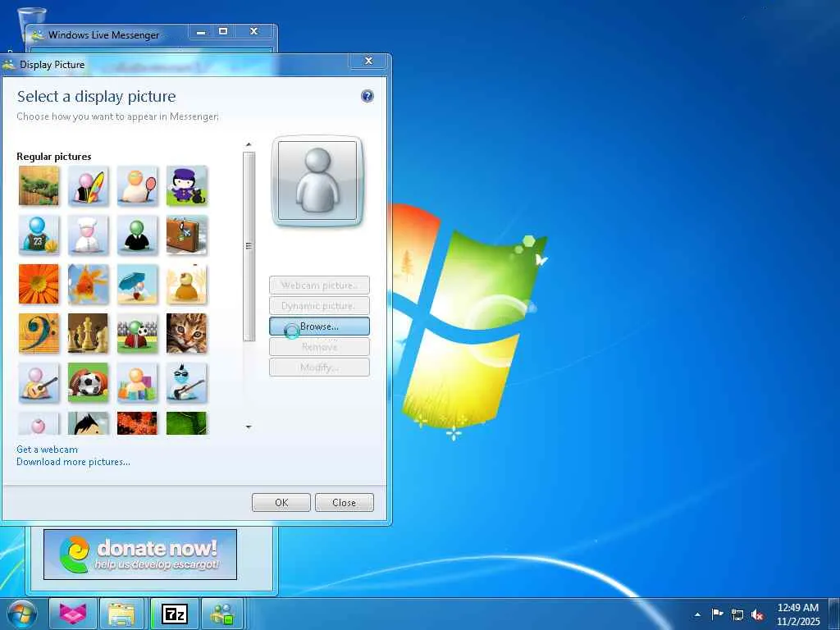Pick the green buddy in black suit picture
The image size is (840, 630).
click(x=138, y=235)
